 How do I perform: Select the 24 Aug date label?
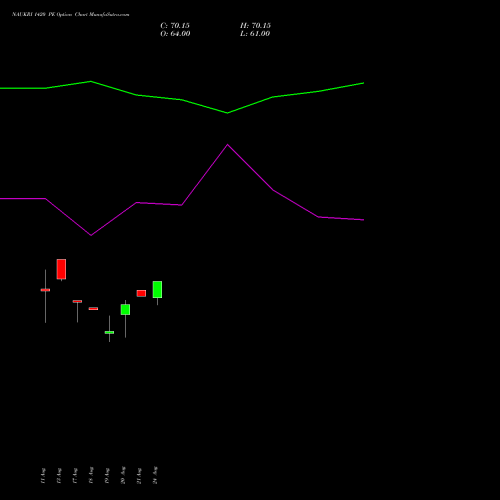pos(155,475)
